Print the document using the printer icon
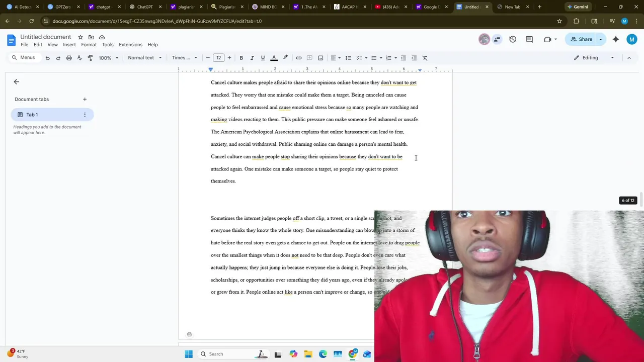The image size is (644, 362). [69, 58]
